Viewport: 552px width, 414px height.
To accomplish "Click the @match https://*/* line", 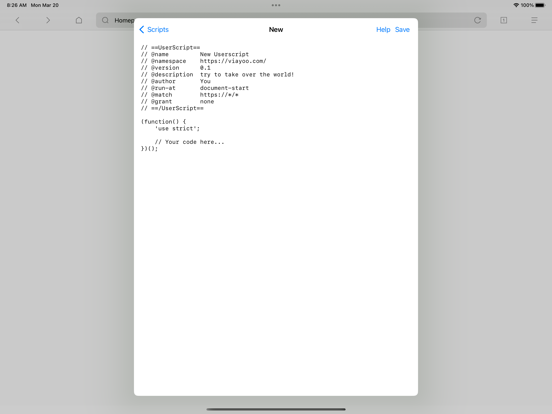I will click(x=190, y=95).
